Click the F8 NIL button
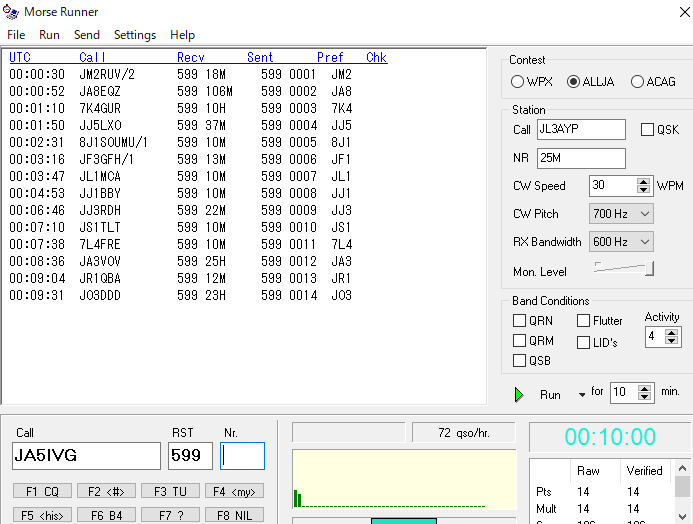Image resolution: width=693 pixels, height=524 pixels. pos(234,515)
